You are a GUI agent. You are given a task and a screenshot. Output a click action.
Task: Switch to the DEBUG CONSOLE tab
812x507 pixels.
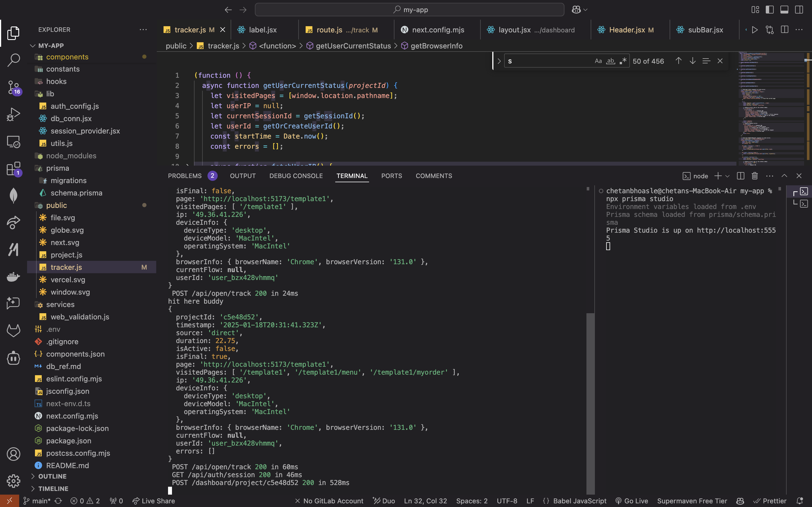tap(296, 176)
